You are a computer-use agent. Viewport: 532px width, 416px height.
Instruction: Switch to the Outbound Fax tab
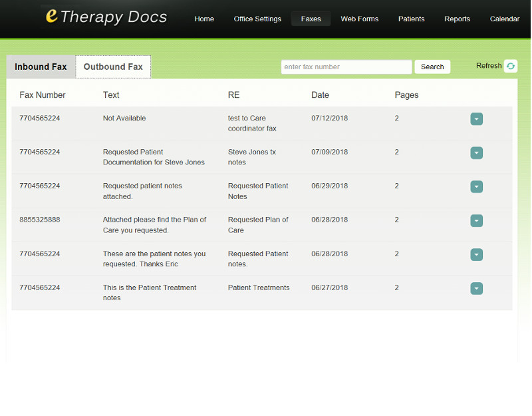pyautogui.click(x=113, y=67)
